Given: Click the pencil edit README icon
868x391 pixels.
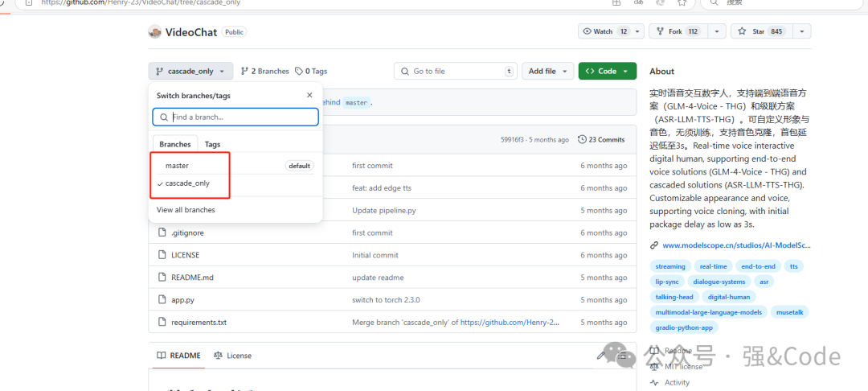Looking at the screenshot, I should [601, 355].
